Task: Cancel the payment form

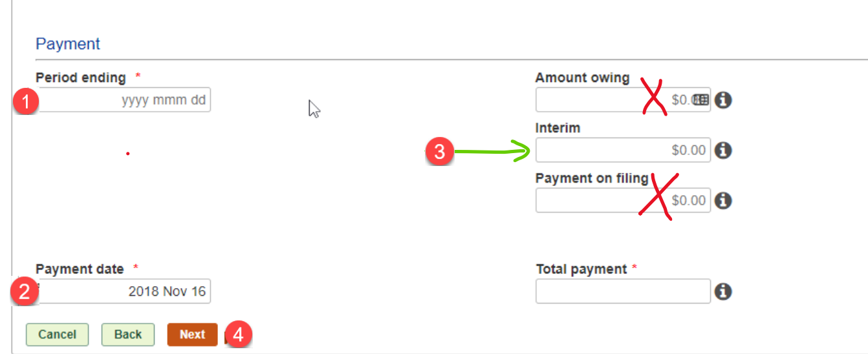Action: click(x=57, y=335)
